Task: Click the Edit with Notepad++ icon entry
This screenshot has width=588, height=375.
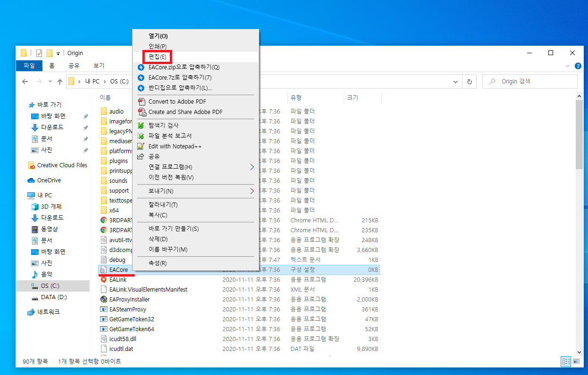Action: 141,146
